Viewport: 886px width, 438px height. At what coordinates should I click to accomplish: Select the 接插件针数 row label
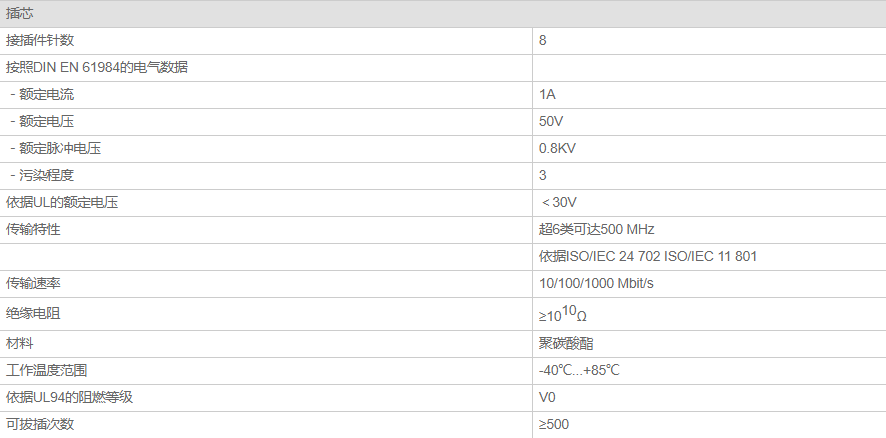[40, 41]
